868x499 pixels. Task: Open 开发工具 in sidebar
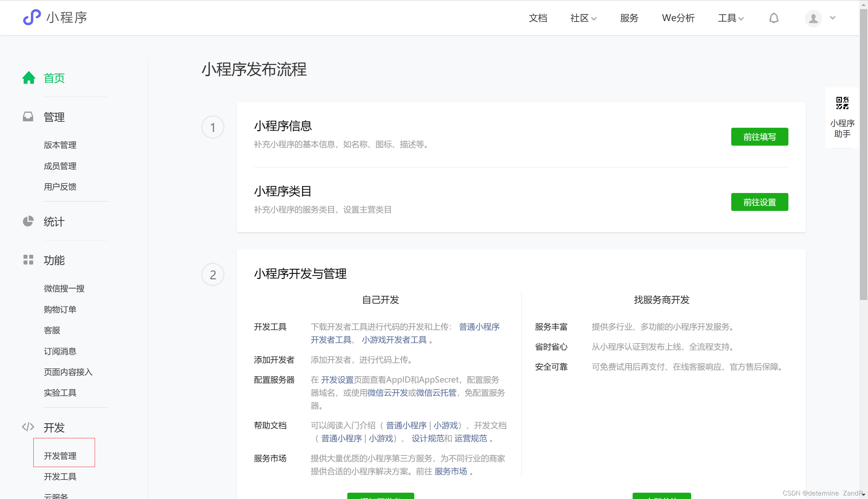pyautogui.click(x=60, y=477)
